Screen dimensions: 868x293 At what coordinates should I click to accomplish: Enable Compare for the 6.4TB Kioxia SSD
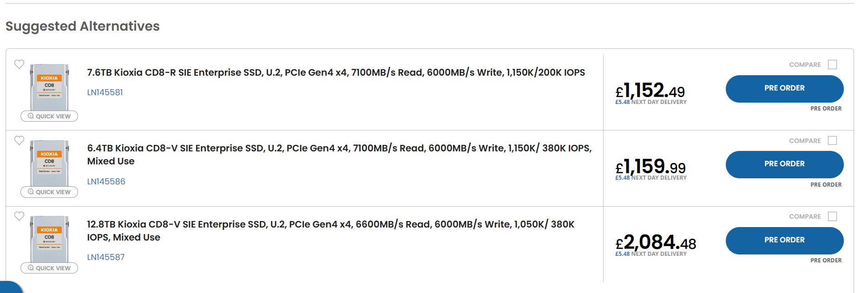pos(832,141)
